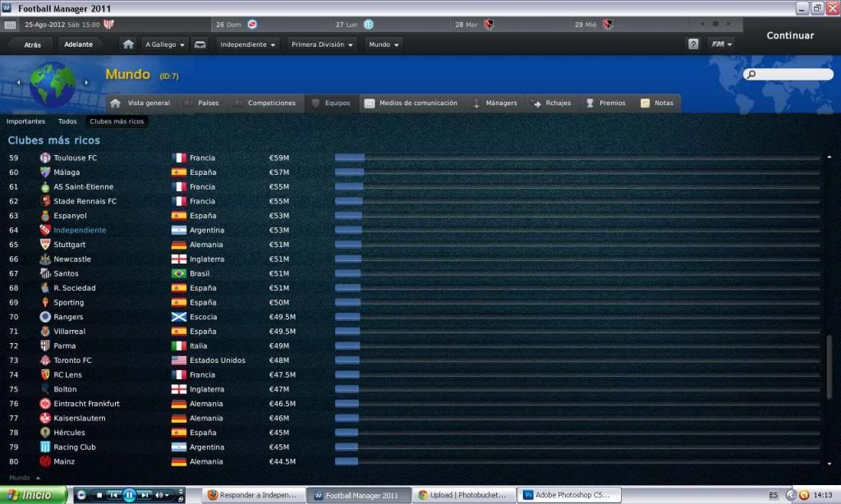Click the fixture badge next to 29 Mié

(608, 25)
